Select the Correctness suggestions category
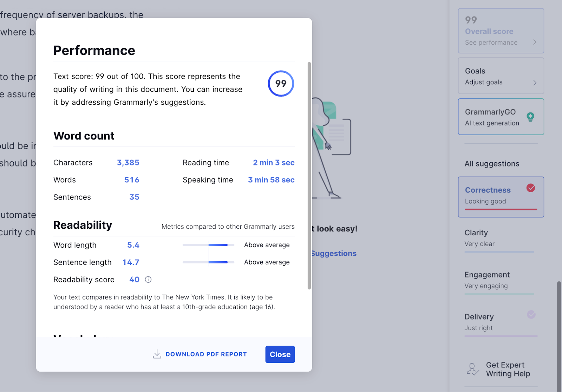The image size is (562, 392). [501, 197]
